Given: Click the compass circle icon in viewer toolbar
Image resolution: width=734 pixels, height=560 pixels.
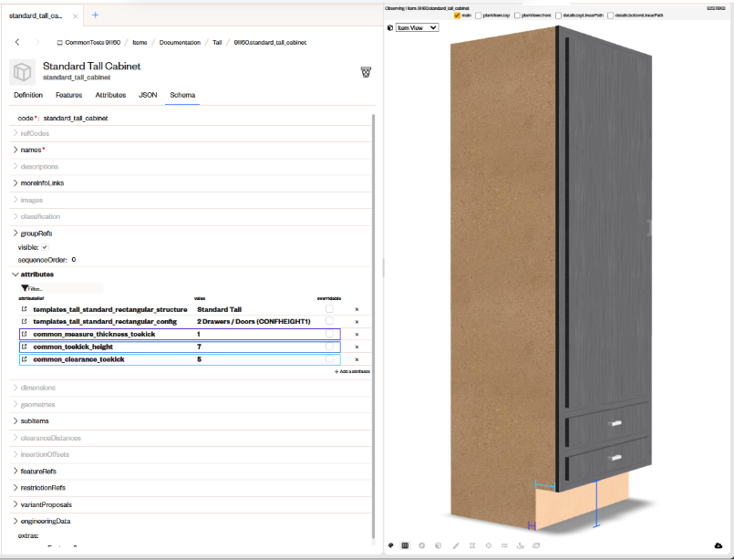Looking at the screenshot, I should [422, 545].
